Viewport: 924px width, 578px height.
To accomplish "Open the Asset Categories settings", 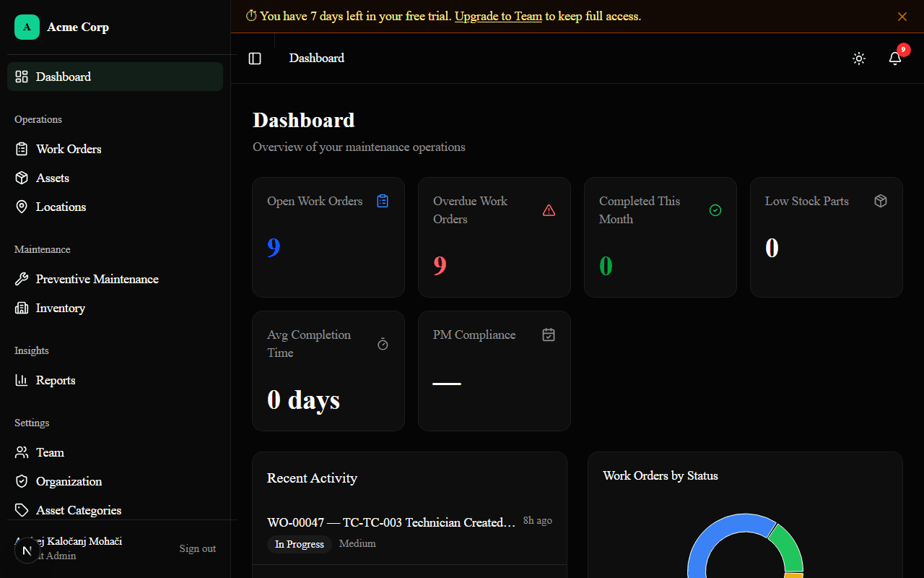I will tap(79, 510).
